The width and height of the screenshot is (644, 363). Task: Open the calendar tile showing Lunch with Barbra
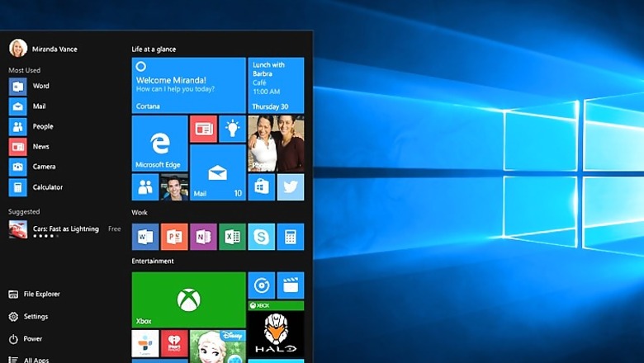[x=276, y=85]
